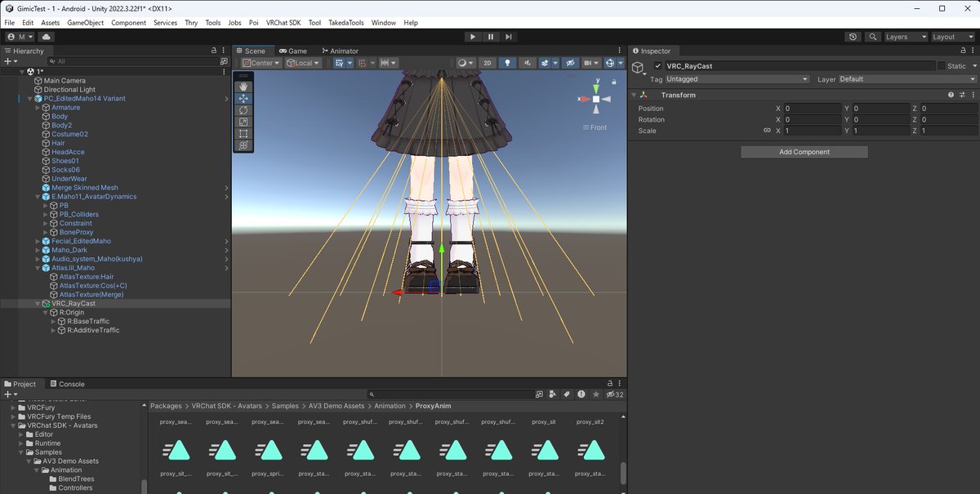Expand R:BaseTraffic in hierarchy
This screenshot has width=980, height=494.
[54, 322]
